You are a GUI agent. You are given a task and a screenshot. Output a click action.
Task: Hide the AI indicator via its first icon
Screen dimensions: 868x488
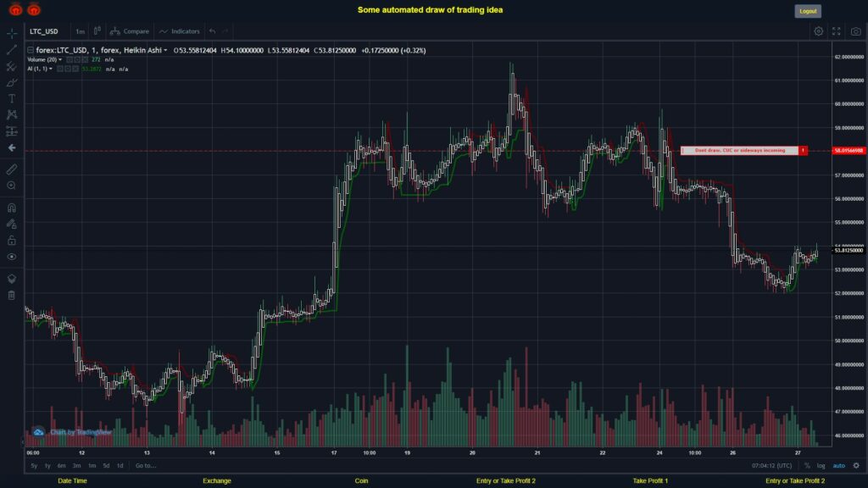pos(60,69)
